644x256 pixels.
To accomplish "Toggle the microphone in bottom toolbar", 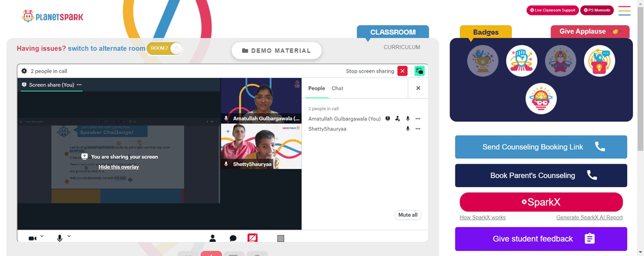I will [59, 239].
